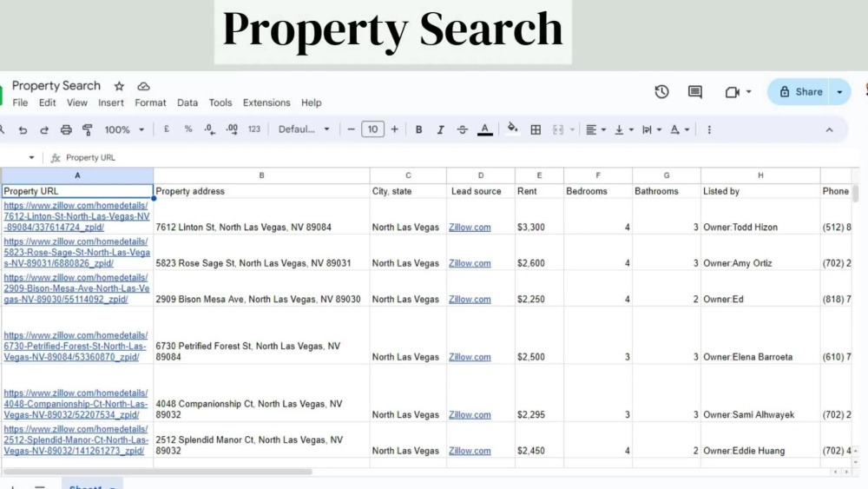Toggle strikethrough formatting
868x489 pixels.
pyautogui.click(x=463, y=129)
